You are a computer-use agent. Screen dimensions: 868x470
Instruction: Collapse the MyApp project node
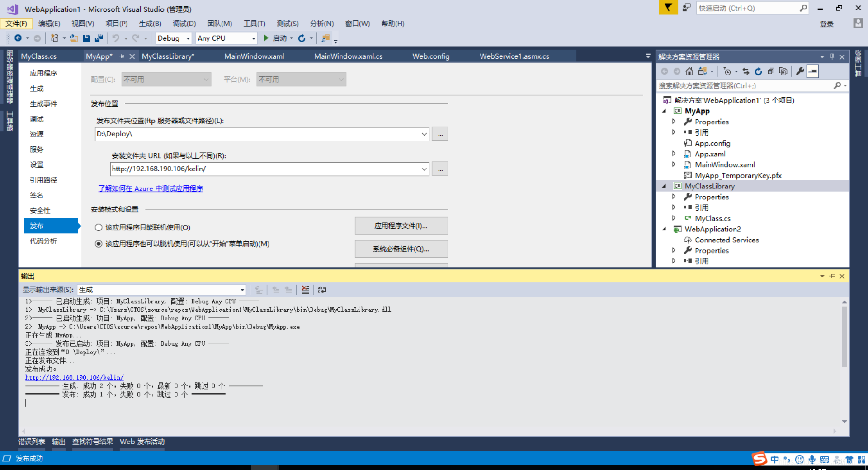click(x=664, y=111)
